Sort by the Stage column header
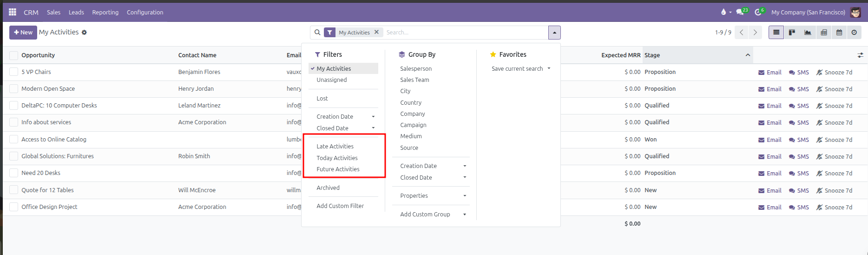 coord(697,55)
